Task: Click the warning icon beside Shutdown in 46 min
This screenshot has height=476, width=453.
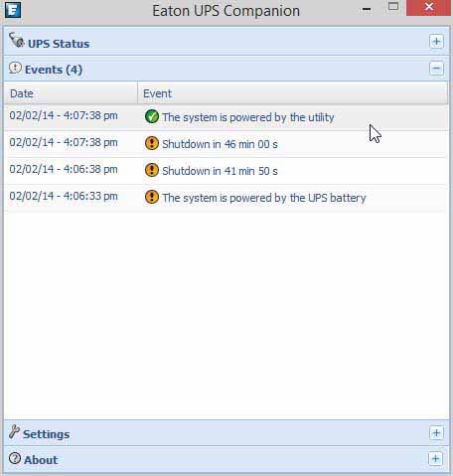Action: [152, 143]
